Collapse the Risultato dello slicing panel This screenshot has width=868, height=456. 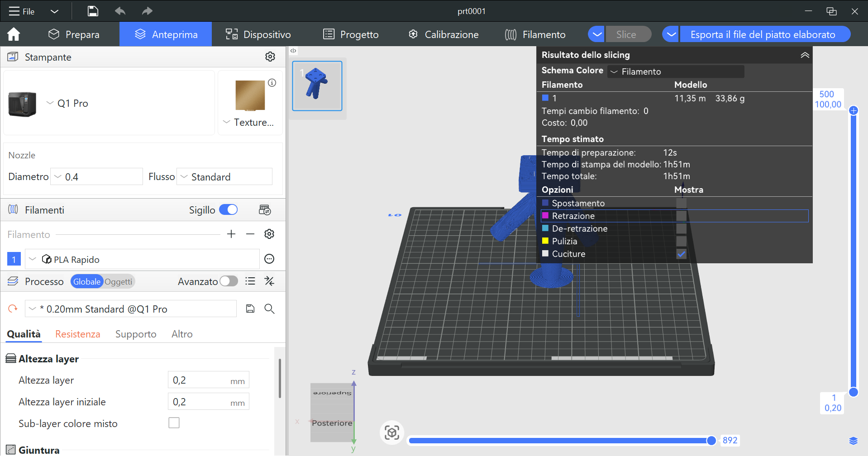click(805, 55)
